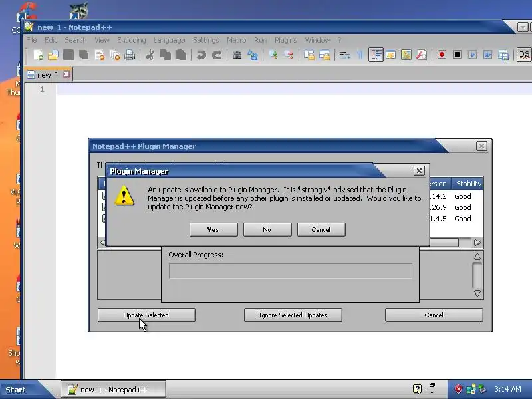Screen dimensions: 532x399
Task: Click the red security shield tray icon
Action: [458, 389]
